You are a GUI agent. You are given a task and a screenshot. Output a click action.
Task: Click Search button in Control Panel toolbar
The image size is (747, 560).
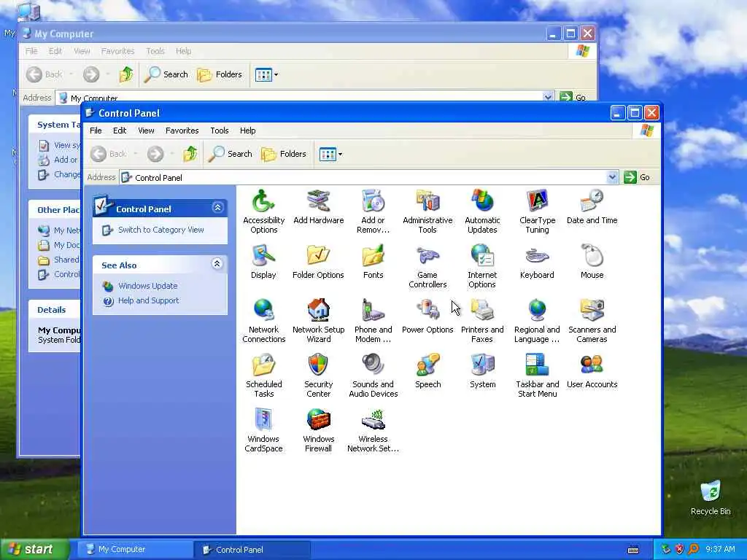click(x=231, y=154)
